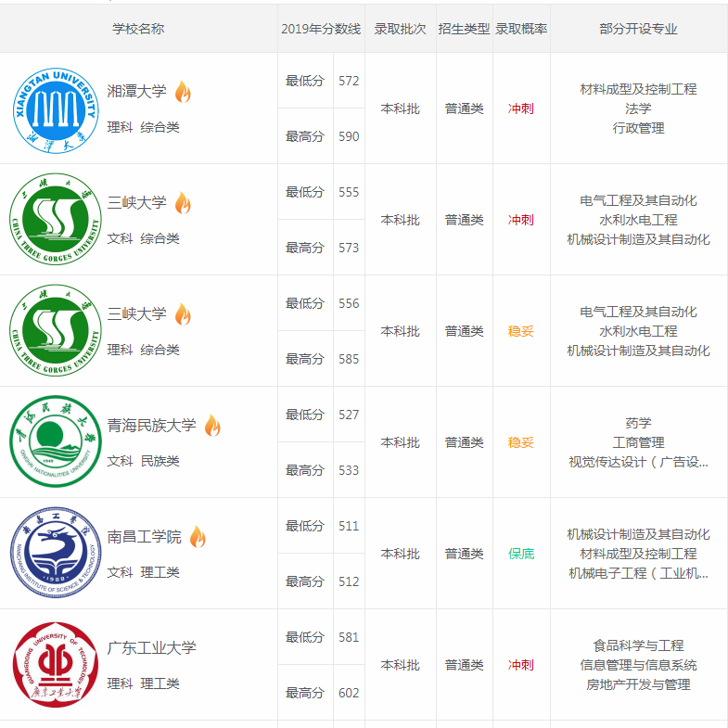Open the 湘潭大学 school name link
This screenshot has width=728, height=728.
137,91
